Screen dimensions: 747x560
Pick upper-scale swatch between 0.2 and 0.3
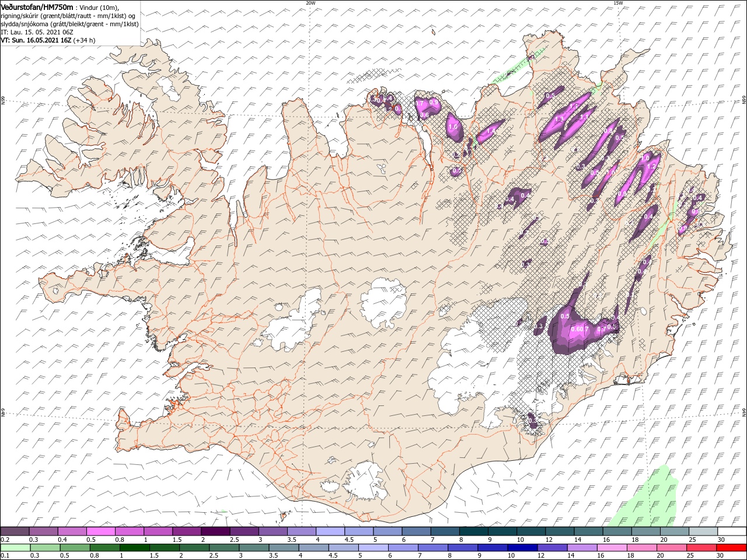click(x=15, y=531)
